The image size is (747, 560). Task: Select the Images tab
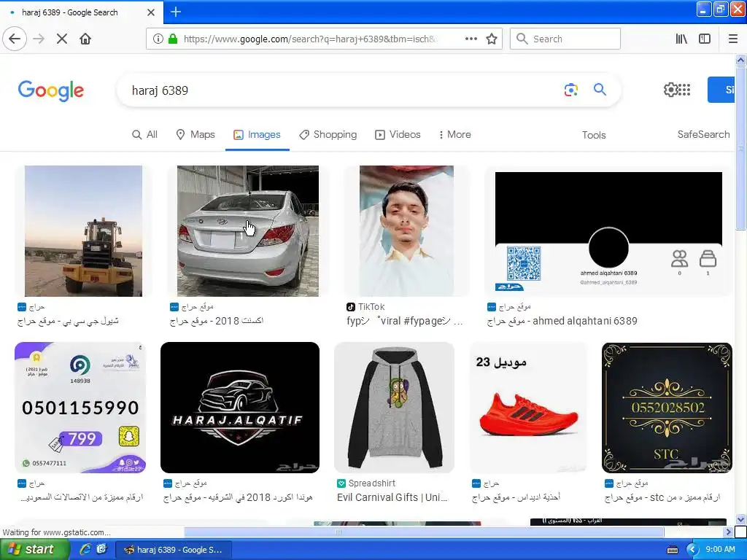pyautogui.click(x=257, y=135)
